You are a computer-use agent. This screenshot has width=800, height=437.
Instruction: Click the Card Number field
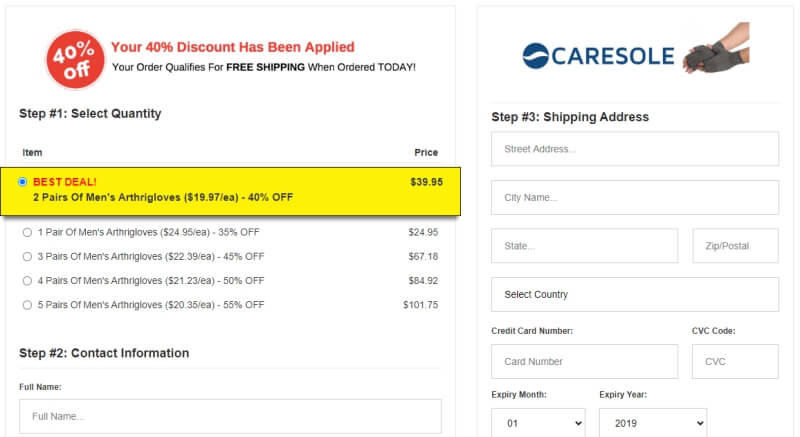(585, 362)
